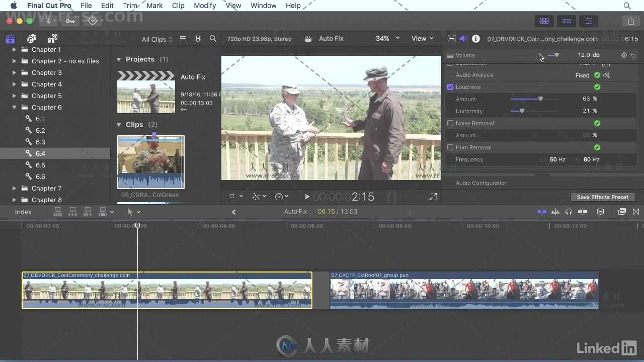Expand the Chapter 1 folder
Image resolution: width=644 pixels, height=362 pixels.
click(x=14, y=49)
